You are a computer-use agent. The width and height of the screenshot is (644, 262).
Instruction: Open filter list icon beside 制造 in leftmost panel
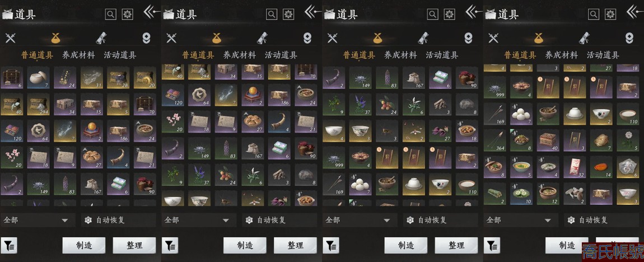click(x=8, y=246)
